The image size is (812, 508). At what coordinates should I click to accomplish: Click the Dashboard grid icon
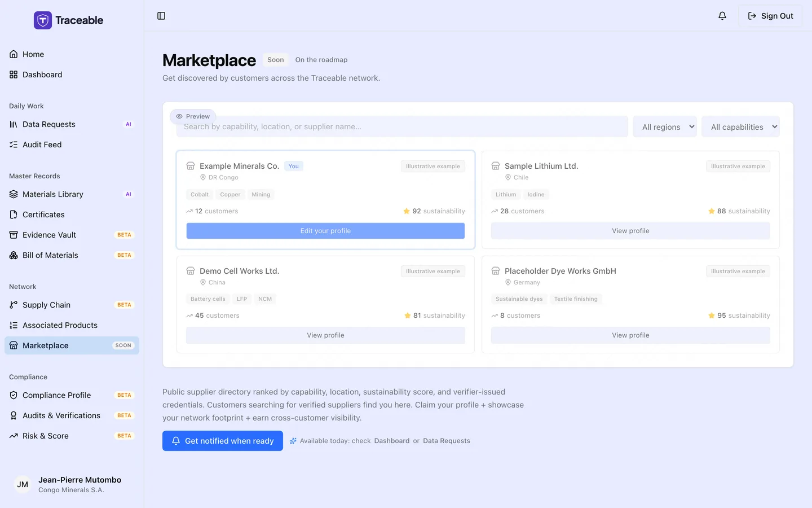[x=14, y=75]
